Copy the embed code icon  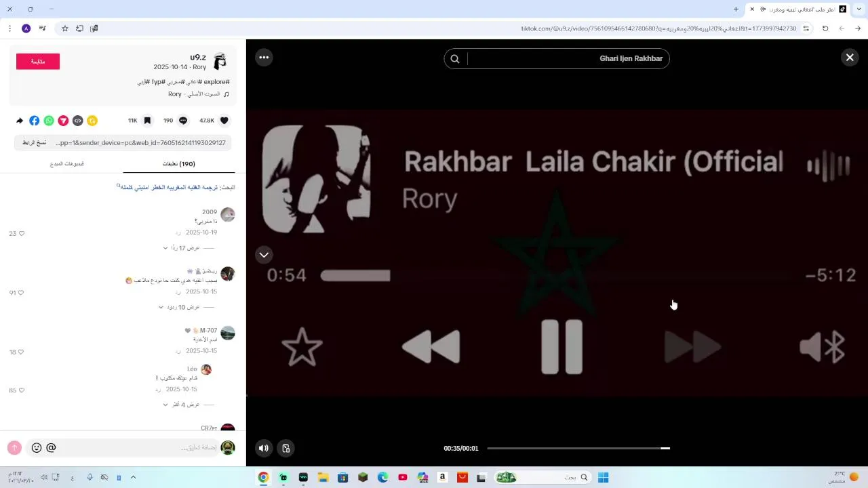click(x=78, y=121)
